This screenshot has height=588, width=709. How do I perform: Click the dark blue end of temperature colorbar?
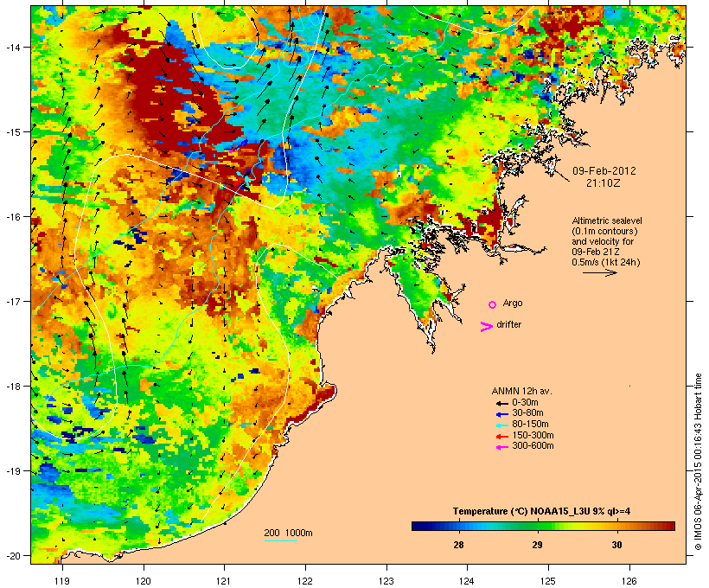416,526
